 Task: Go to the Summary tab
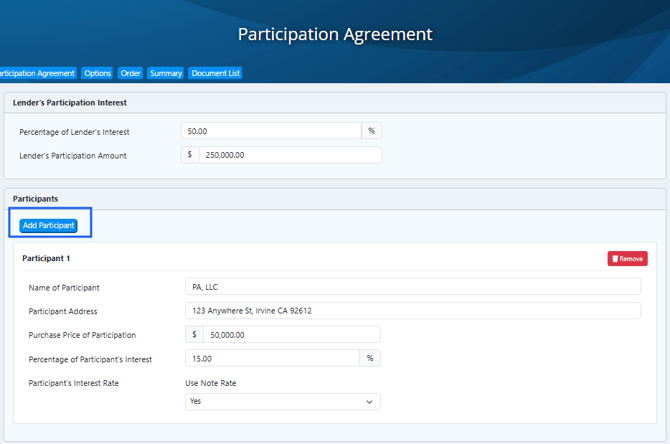pos(165,73)
